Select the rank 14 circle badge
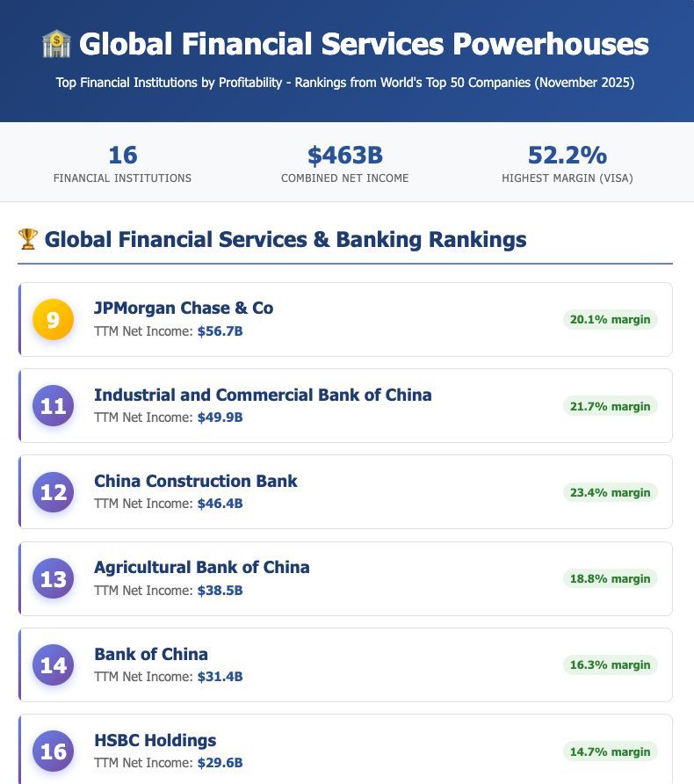This screenshot has height=784, width=694. pyautogui.click(x=54, y=665)
